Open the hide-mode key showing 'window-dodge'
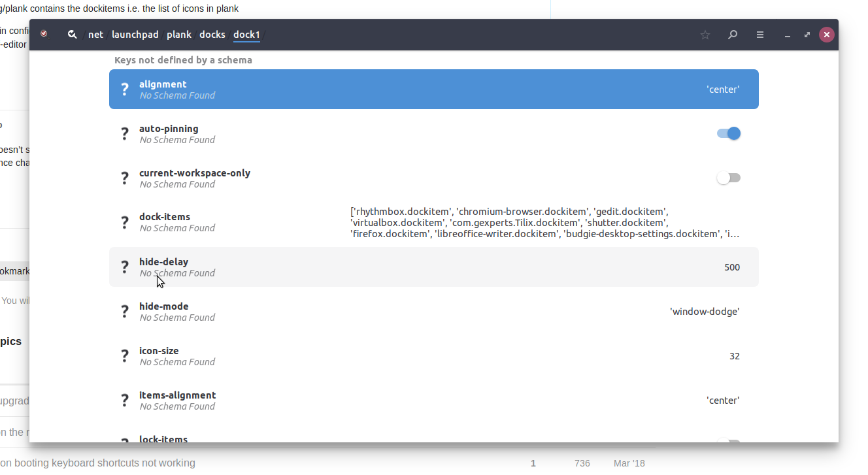The width and height of the screenshot is (868, 475). [x=433, y=311]
